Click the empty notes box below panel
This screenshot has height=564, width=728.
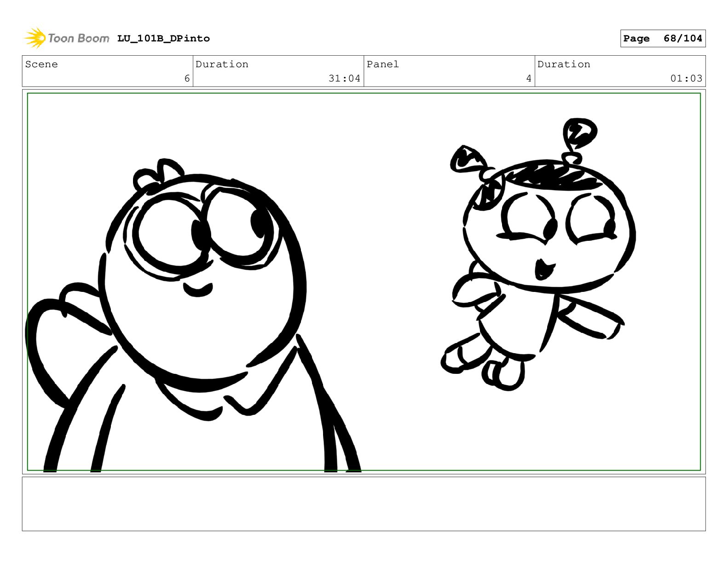[x=364, y=504]
